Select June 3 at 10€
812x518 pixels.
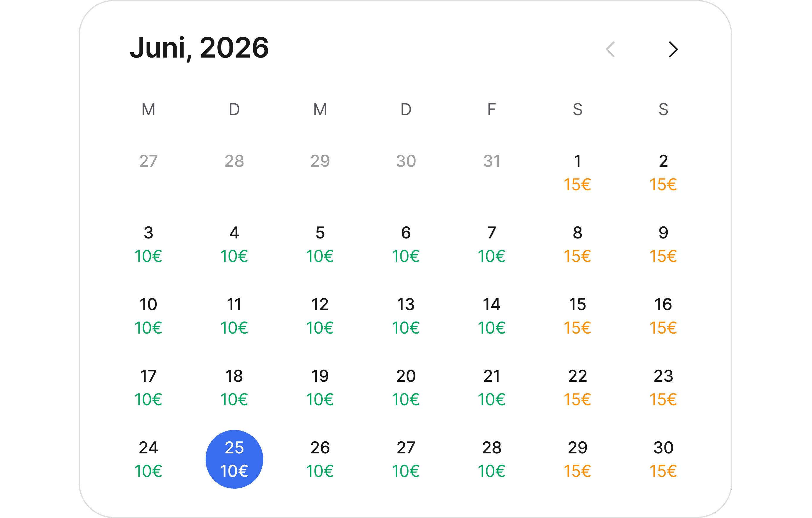(x=148, y=244)
